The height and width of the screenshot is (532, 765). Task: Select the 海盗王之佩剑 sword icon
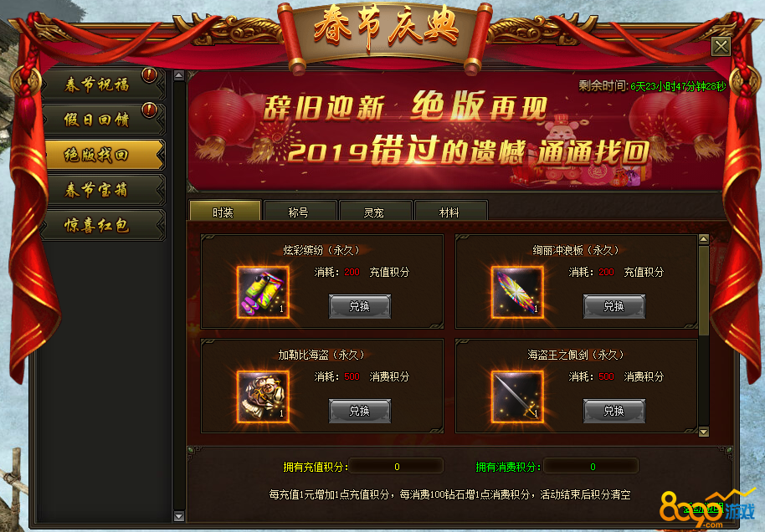pyautogui.click(x=517, y=396)
